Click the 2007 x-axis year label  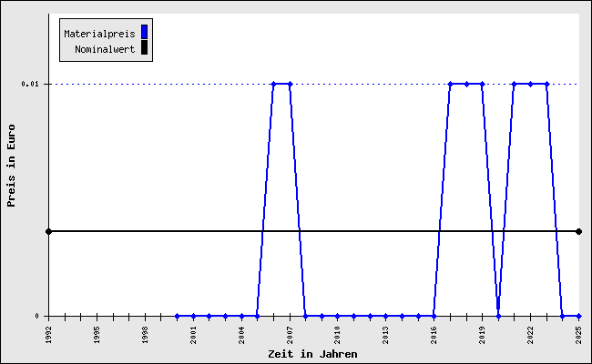[290, 335]
